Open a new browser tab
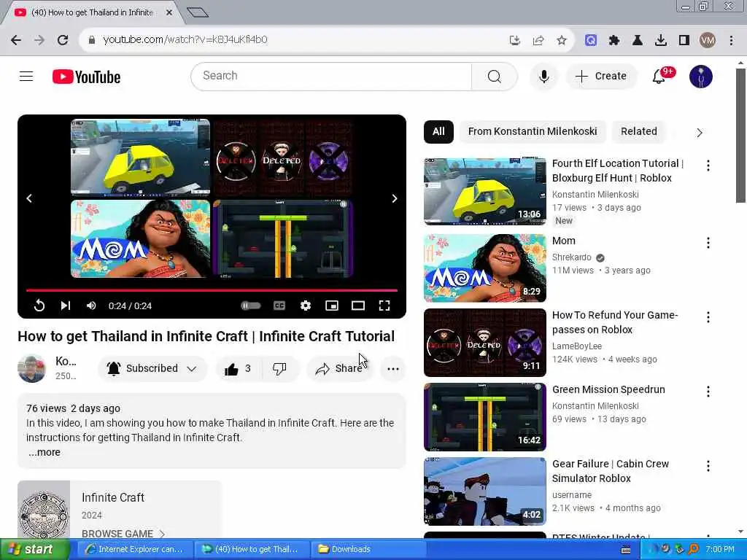 tap(197, 12)
